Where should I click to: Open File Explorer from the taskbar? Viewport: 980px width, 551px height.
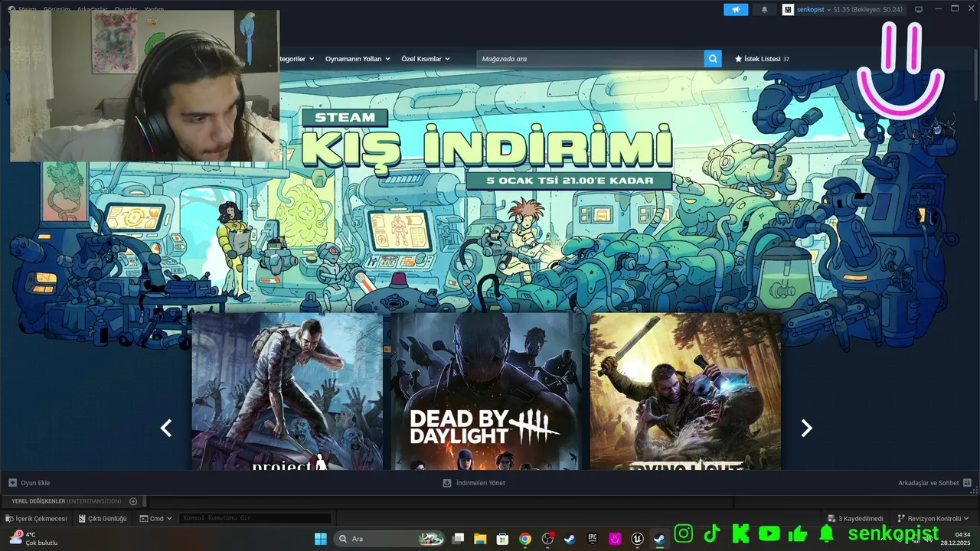pos(480,539)
